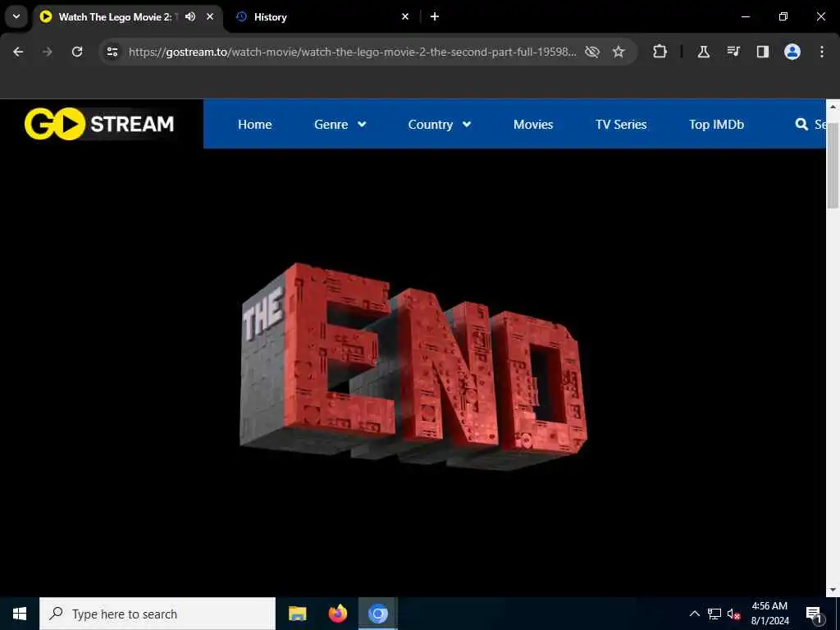Restore down the Chrome window
Image resolution: width=840 pixels, height=630 pixels.
tap(783, 16)
